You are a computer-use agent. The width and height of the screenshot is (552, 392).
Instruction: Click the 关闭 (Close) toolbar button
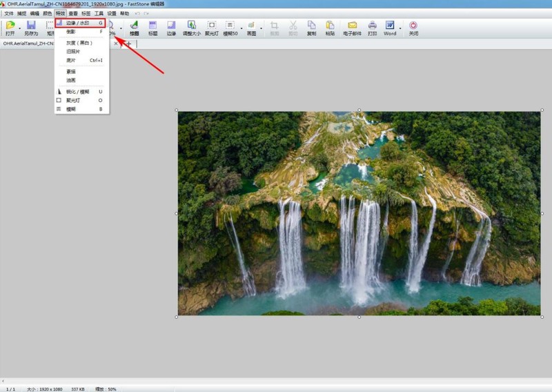pyautogui.click(x=413, y=27)
